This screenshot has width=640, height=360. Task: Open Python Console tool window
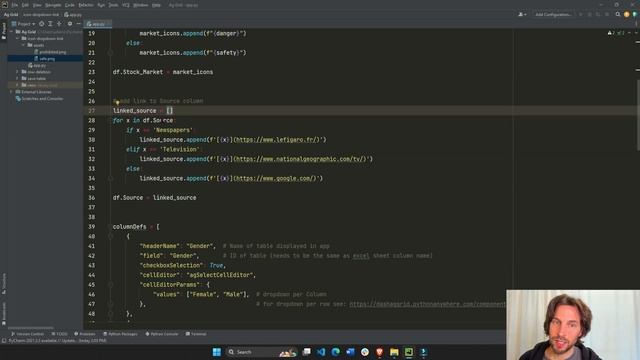click(x=162, y=334)
